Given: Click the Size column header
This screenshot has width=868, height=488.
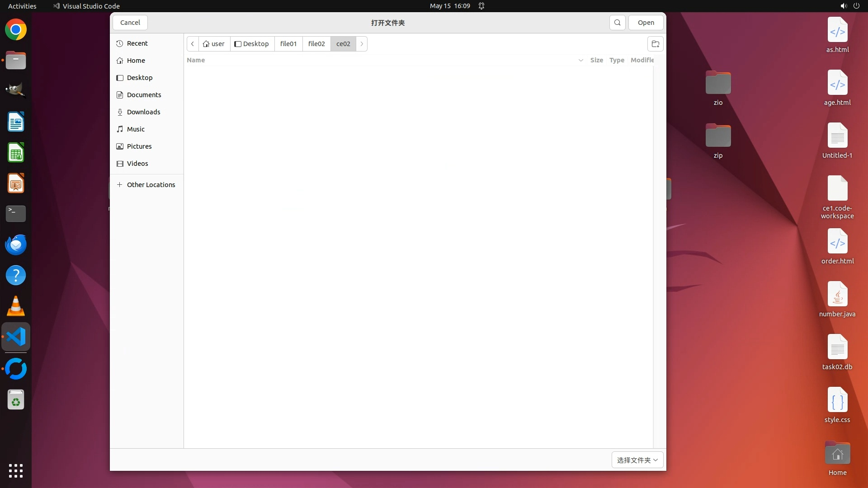Looking at the screenshot, I should (596, 60).
